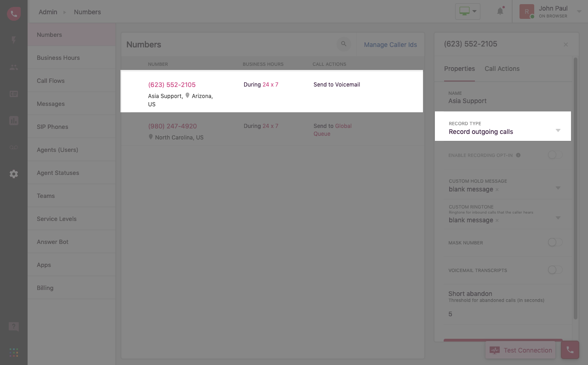Open the Manage Caller Ids link
The height and width of the screenshot is (365, 588).
pyautogui.click(x=390, y=45)
